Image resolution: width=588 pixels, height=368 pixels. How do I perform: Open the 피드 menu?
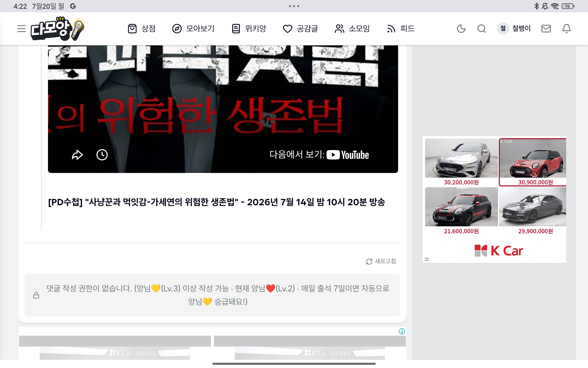(x=401, y=29)
